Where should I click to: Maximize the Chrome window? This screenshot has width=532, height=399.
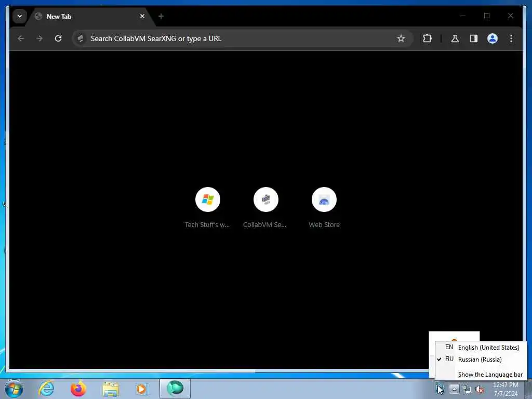487,16
